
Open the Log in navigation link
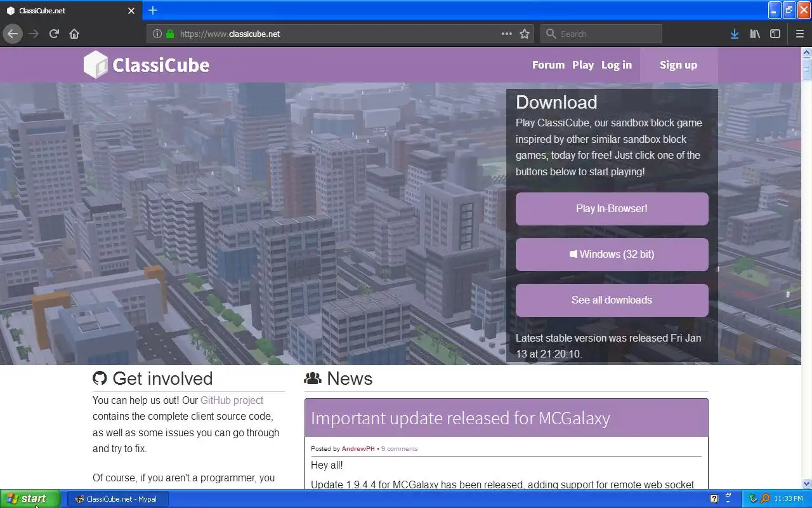pos(617,65)
